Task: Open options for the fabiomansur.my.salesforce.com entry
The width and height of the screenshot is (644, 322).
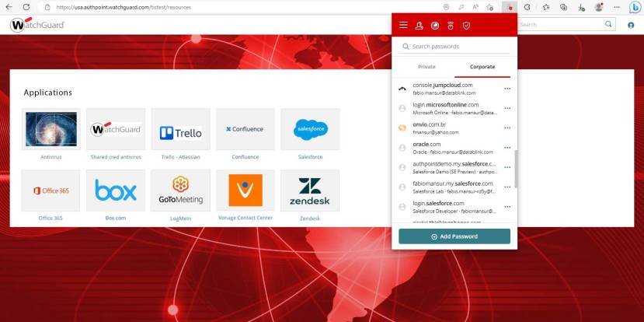Action: tap(507, 187)
